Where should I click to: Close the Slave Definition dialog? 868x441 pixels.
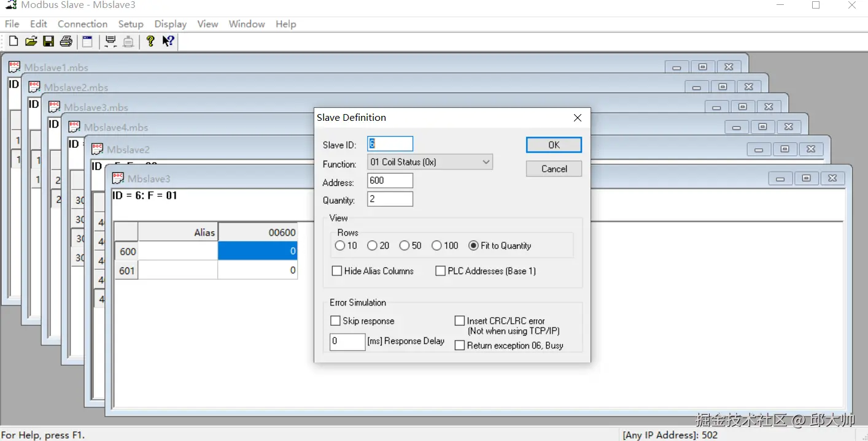point(578,118)
